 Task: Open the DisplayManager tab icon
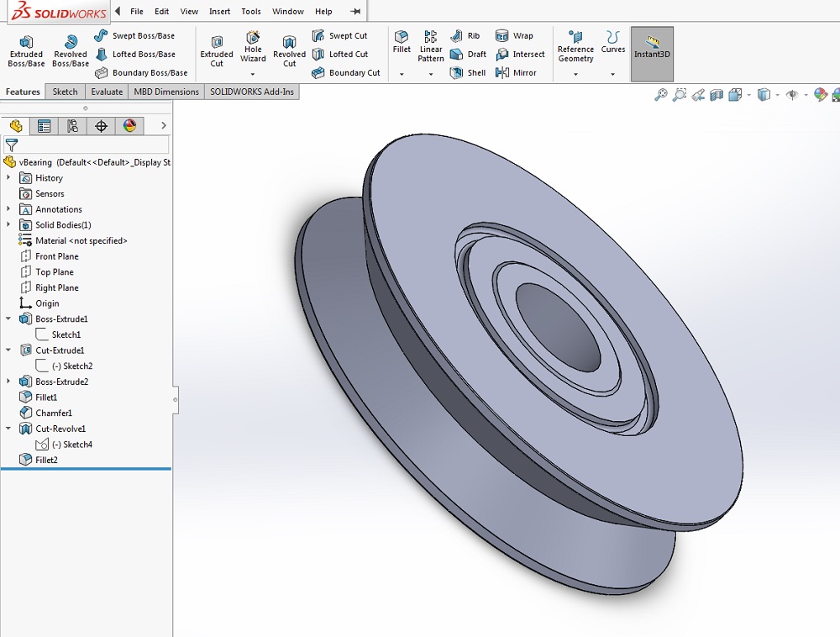click(x=129, y=126)
